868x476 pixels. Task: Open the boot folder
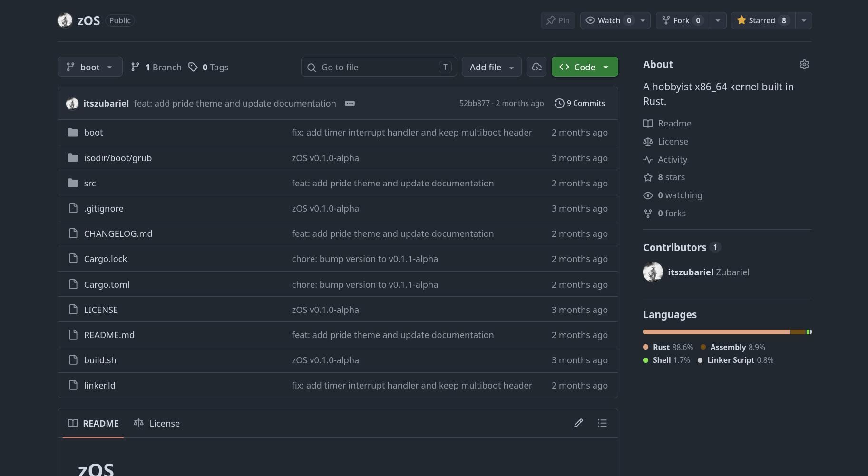click(93, 132)
